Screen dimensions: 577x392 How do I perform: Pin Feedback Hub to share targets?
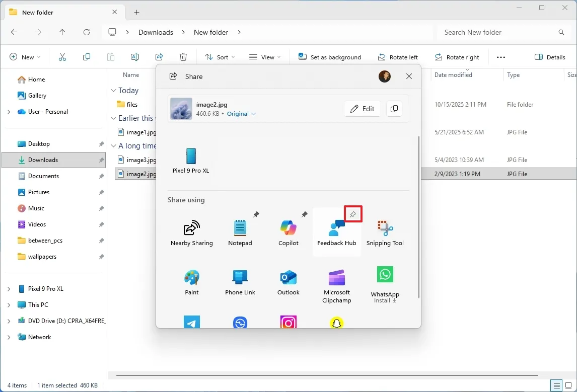353,213
